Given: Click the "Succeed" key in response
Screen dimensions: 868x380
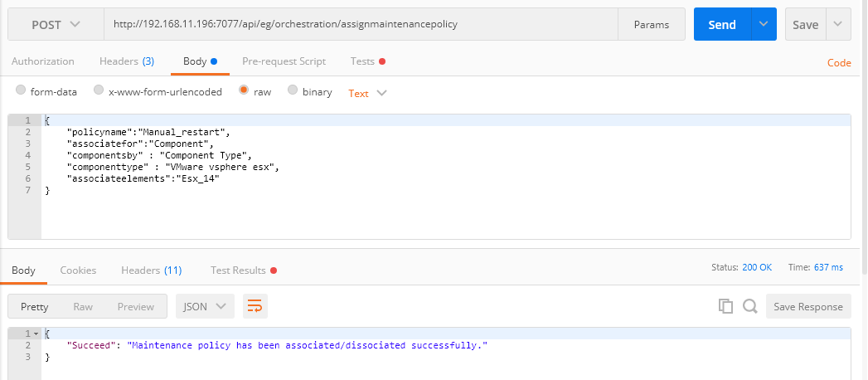Looking at the screenshot, I should [91, 345].
